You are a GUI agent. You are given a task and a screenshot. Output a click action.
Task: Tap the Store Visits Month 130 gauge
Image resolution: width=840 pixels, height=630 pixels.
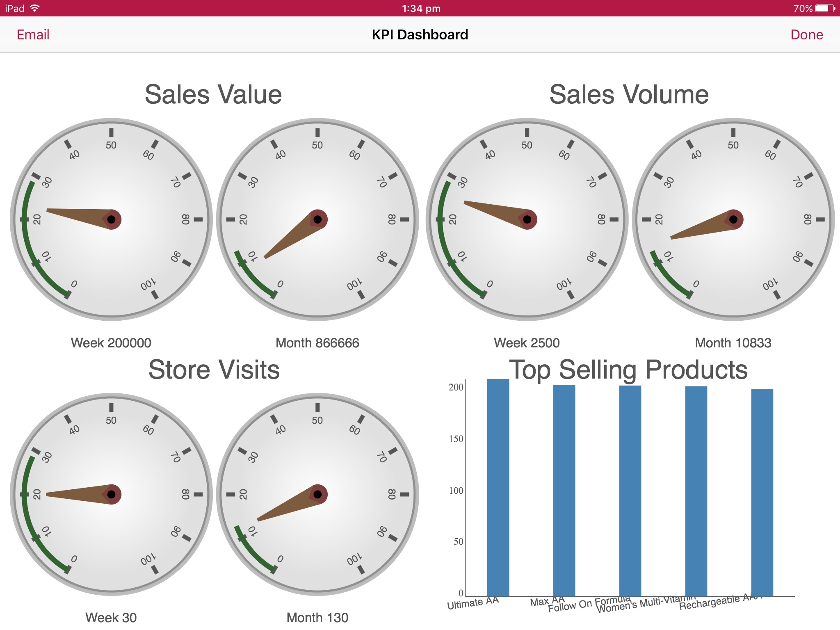click(x=317, y=495)
